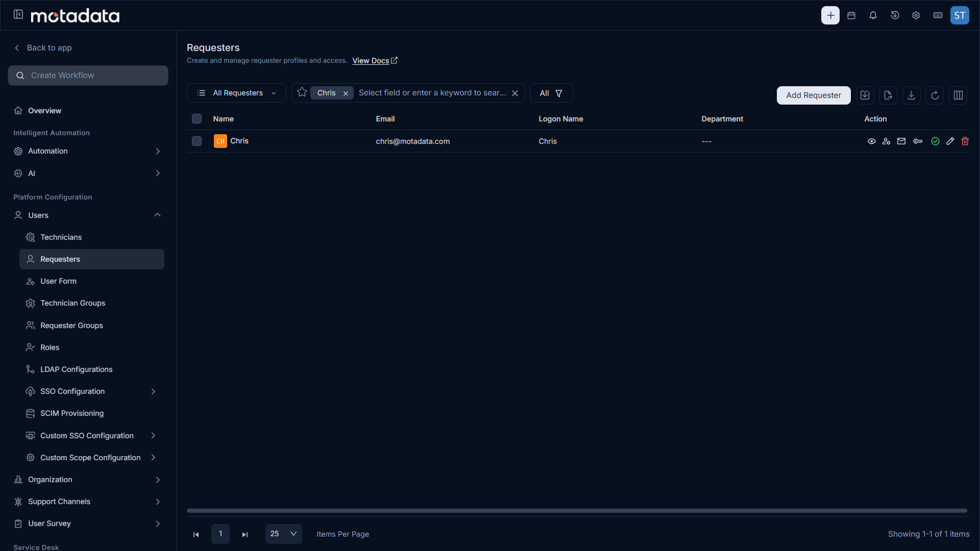Collapse the Users section
980x551 pixels.
tap(87, 215)
